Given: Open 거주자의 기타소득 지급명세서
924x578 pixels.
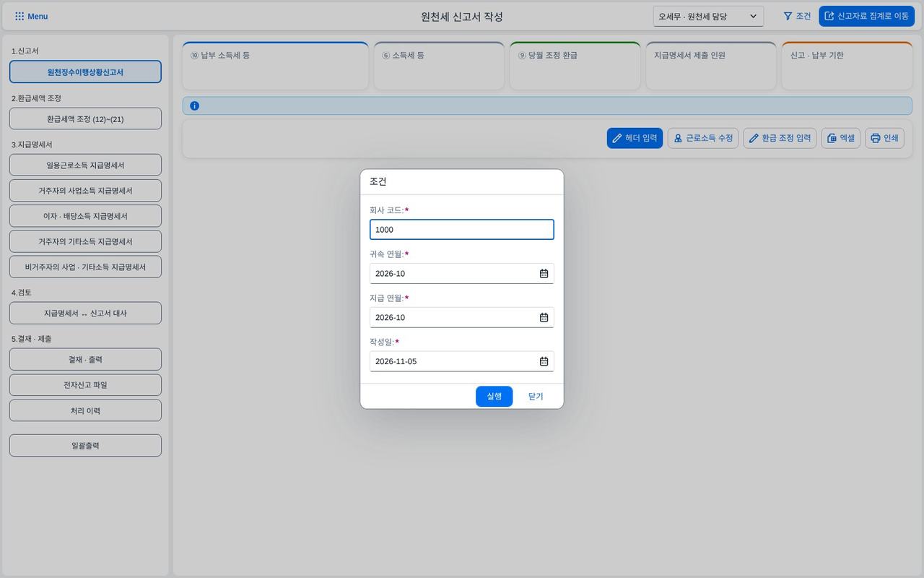Looking at the screenshot, I should click(x=85, y=241).
